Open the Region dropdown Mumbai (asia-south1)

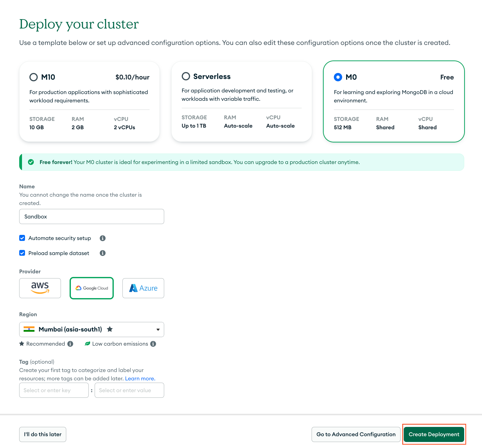click(x=92, y=329)
